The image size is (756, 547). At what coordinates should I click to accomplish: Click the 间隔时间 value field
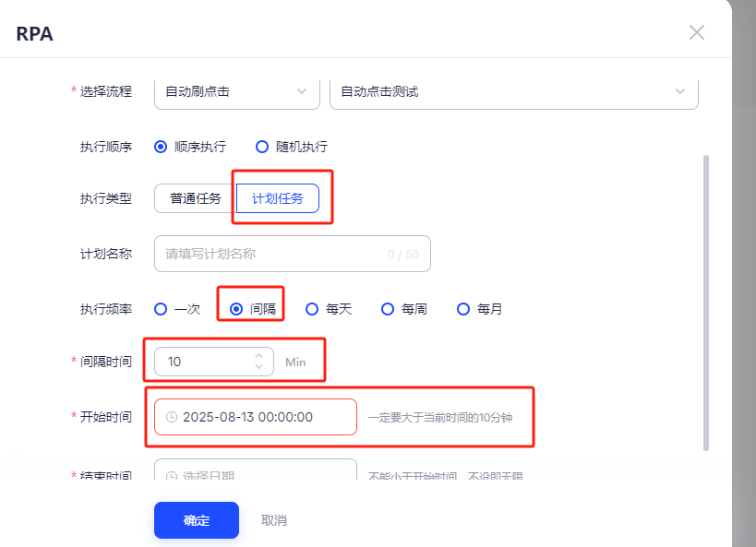pyautogui.click(x=214, y=362)
